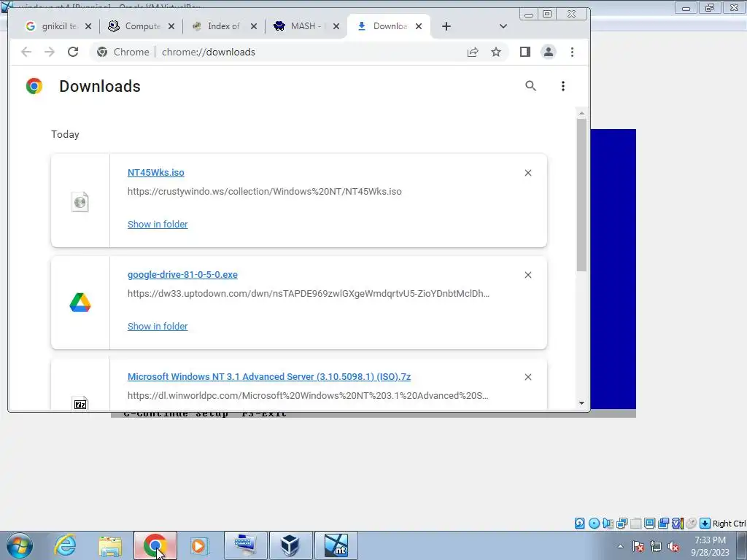Bookmark this tab with star icon

pos(496,52)
